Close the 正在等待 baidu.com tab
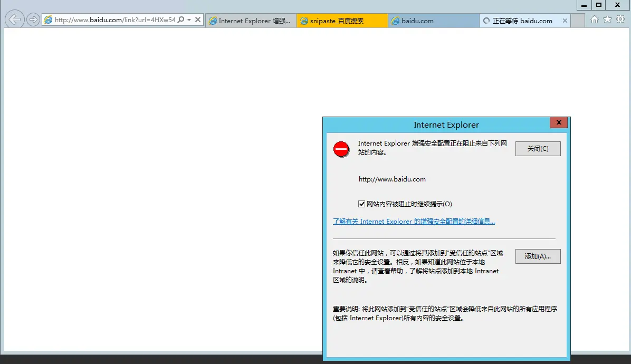Viewport: 631px width, 364px height. click(x=565, y=21)
